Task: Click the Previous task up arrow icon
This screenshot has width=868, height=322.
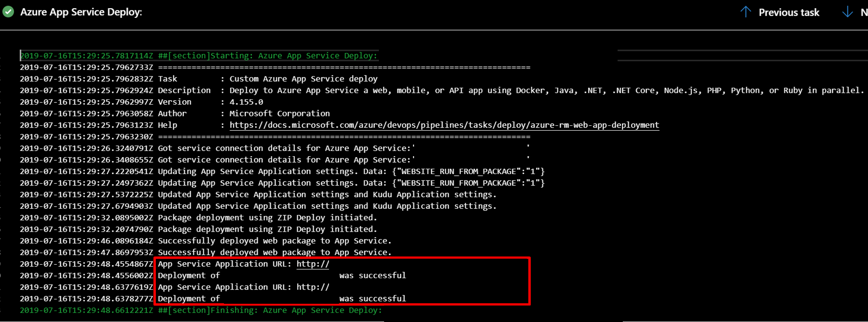Action: pyautogui.click(x=746, y=12)
